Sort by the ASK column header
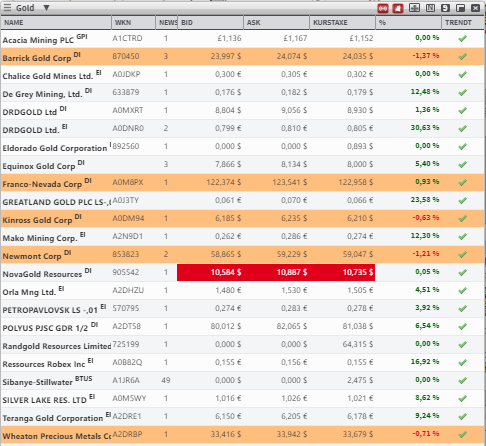Viewport: 486px width, 446px height. [277, 23]
